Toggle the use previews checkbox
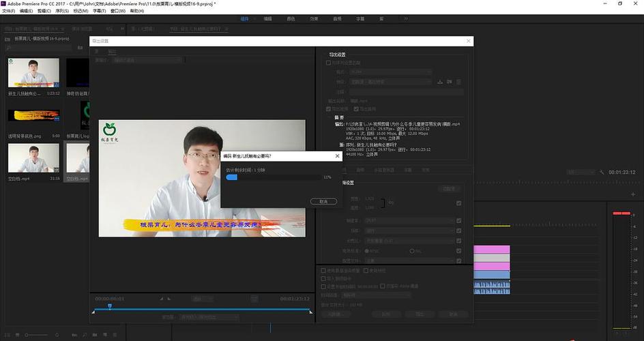The width and height of the screenshot is (644, 341). pos(366,271)
